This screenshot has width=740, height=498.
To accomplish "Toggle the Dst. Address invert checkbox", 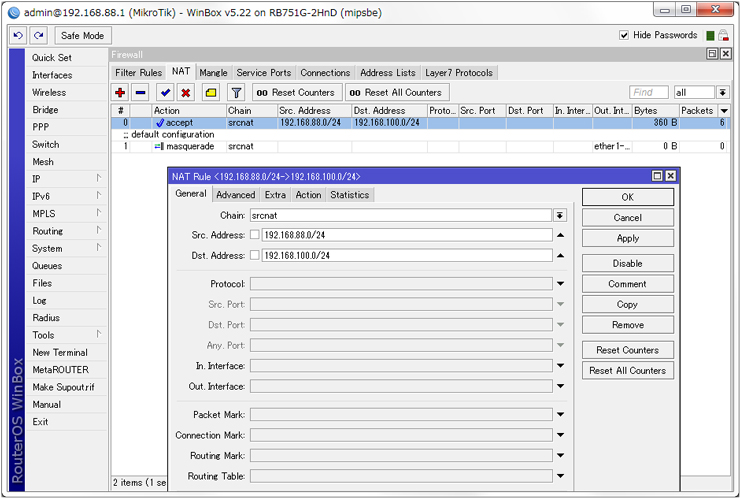I will (255, 255).
